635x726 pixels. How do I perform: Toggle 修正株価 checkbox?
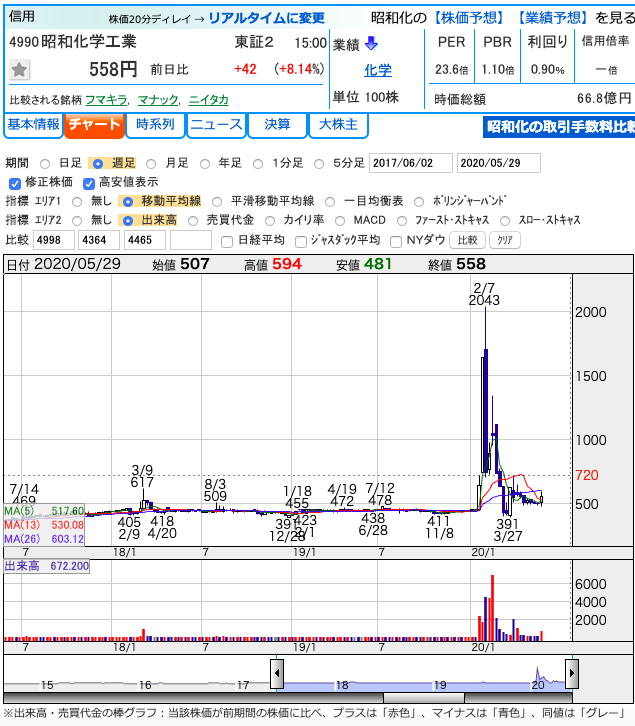(x=15, y=183)
